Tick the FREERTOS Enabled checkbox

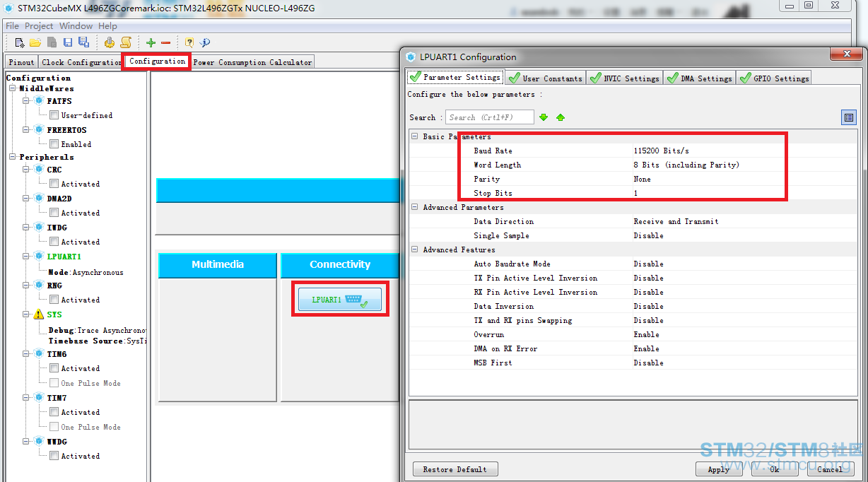[54, 144]
